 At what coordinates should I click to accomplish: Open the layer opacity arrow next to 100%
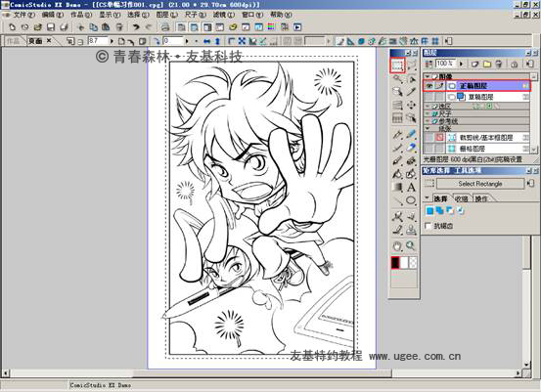click(x=462, y=64)
